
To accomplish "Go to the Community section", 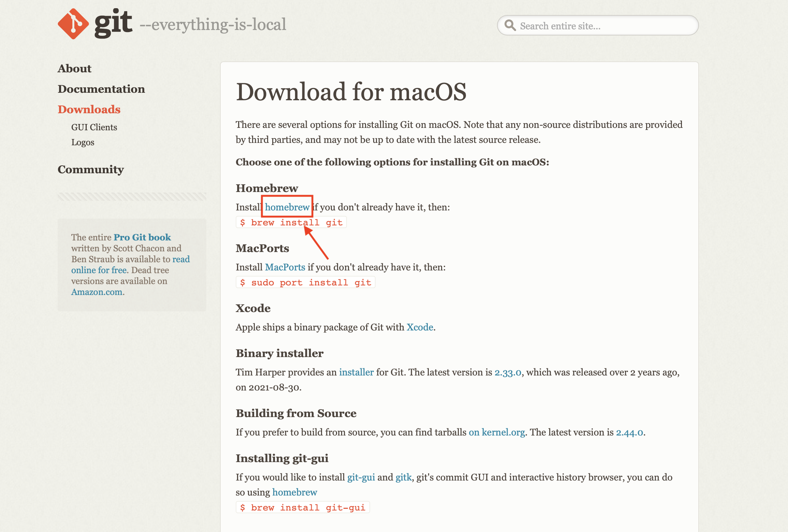I will (x=90, y=169).
